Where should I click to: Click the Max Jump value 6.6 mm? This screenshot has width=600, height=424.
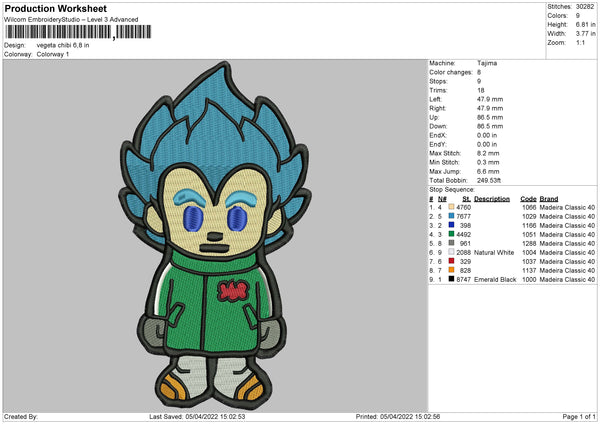click(488, 171)
